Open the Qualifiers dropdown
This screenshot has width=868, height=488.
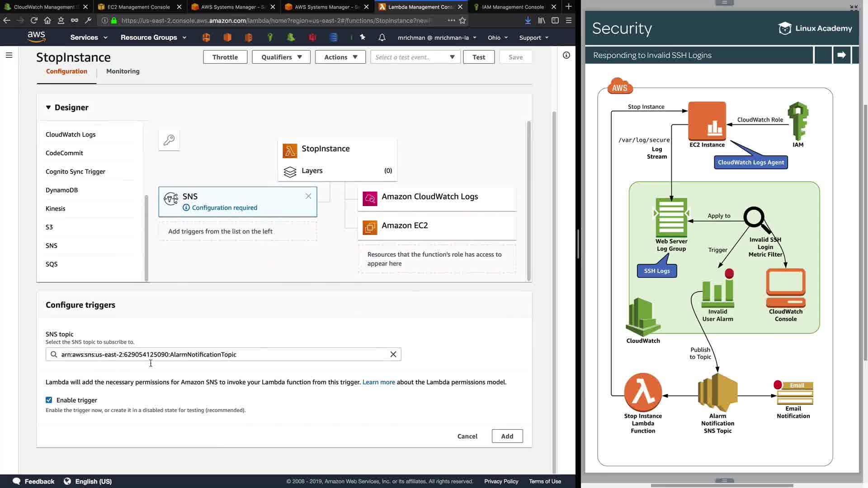(x=281, y=57)
